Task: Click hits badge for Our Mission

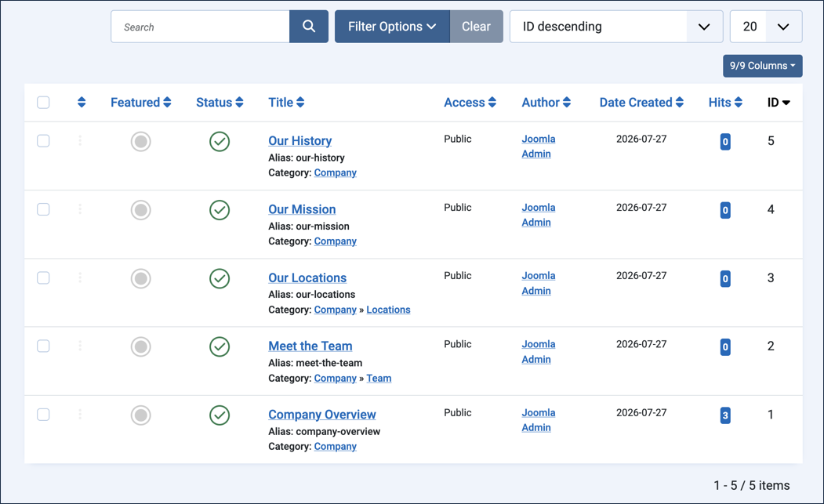Action: 725,210
